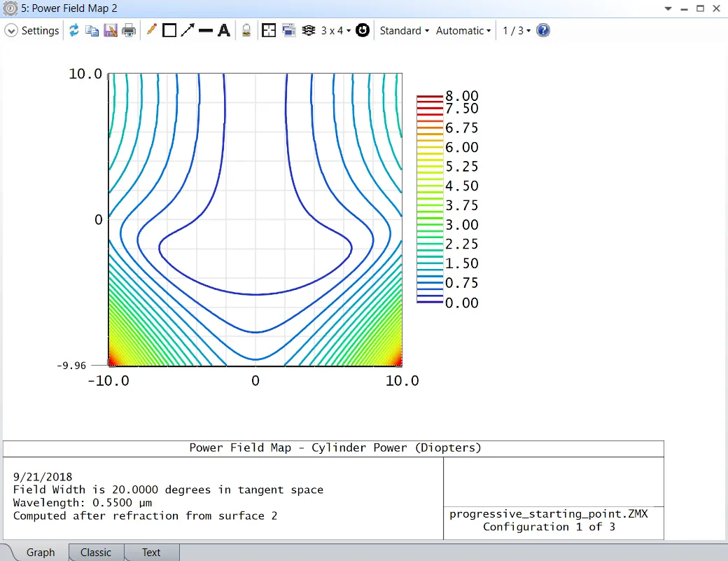
Task: Select the rectangle drawing tool
Action: [169, 31]
